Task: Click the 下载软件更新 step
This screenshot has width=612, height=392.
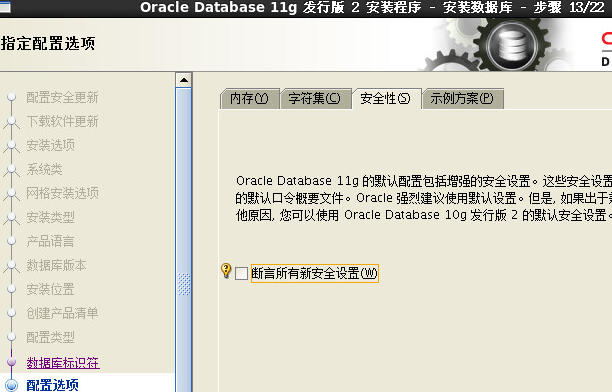Action: coord(62,121)
